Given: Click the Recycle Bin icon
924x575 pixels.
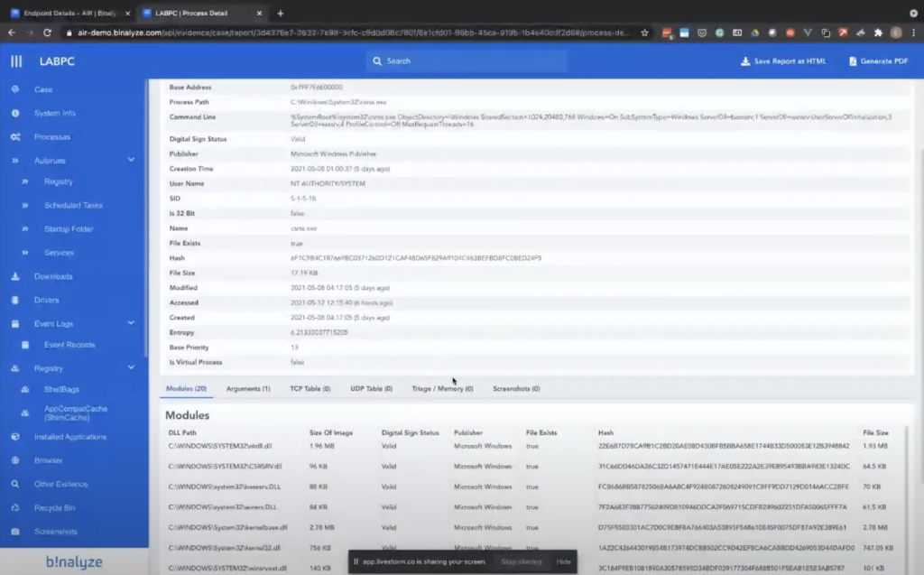Looking at the screenshot, I should pos(15,507).
